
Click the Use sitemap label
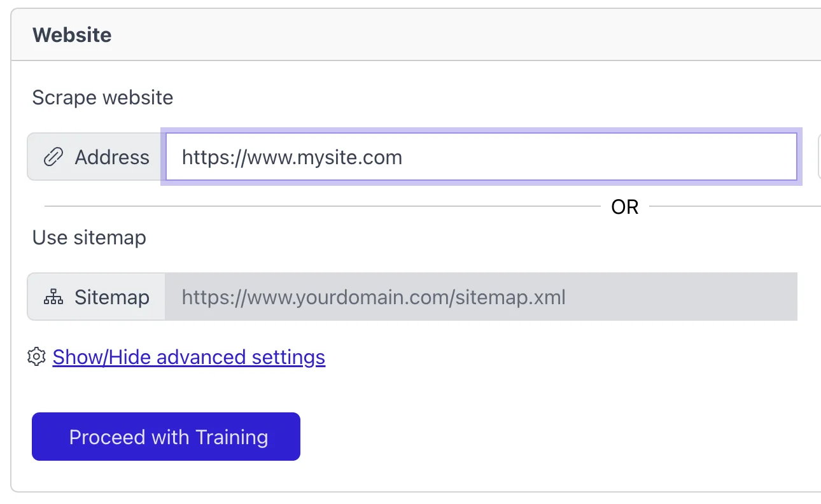click(x=89, y=237)
